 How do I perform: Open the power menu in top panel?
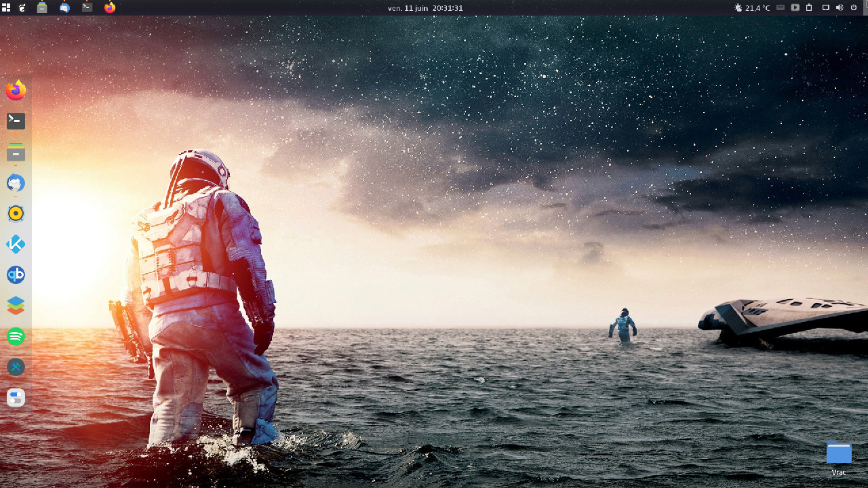click(x=854, y=8)
